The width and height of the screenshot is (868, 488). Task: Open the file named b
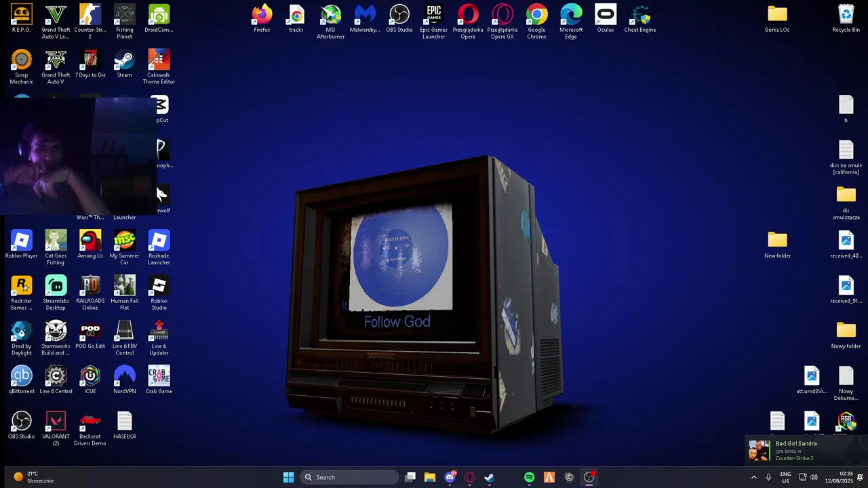pos(846,108)
